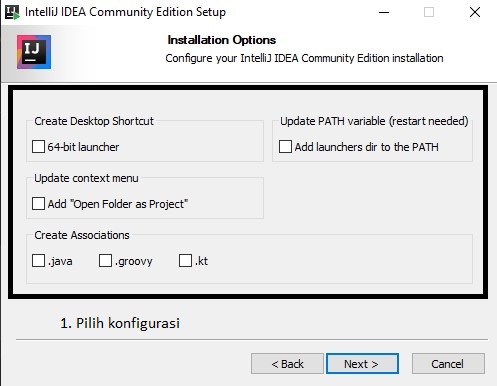Viewport: 497px width, 386px height.
Task: Close the setup window
Action: pos(475,12)
